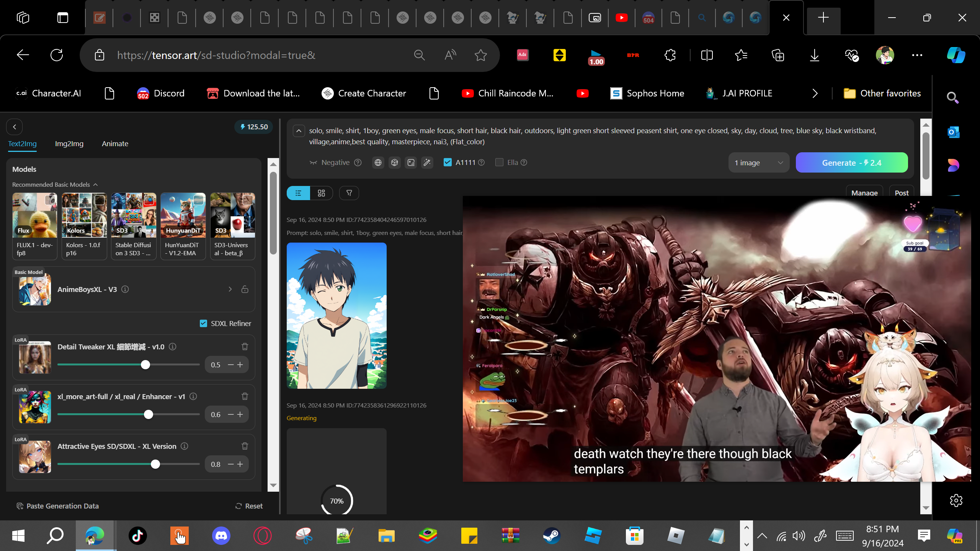Image resolution: width=980 pixels, height=551 pixels.
Task: Open the Windows Start menu
Action: tap(18, 536)
